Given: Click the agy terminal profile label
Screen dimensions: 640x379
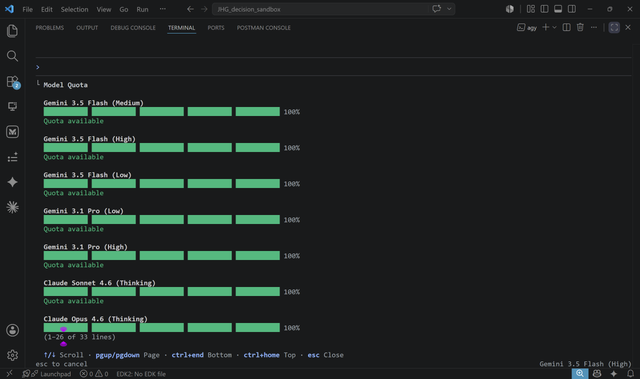Looking at the screenshot, I should point(527,27).
